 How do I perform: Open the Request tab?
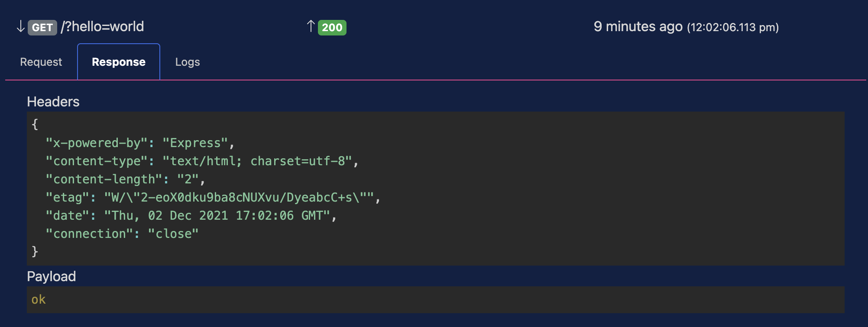pos(41,62)
